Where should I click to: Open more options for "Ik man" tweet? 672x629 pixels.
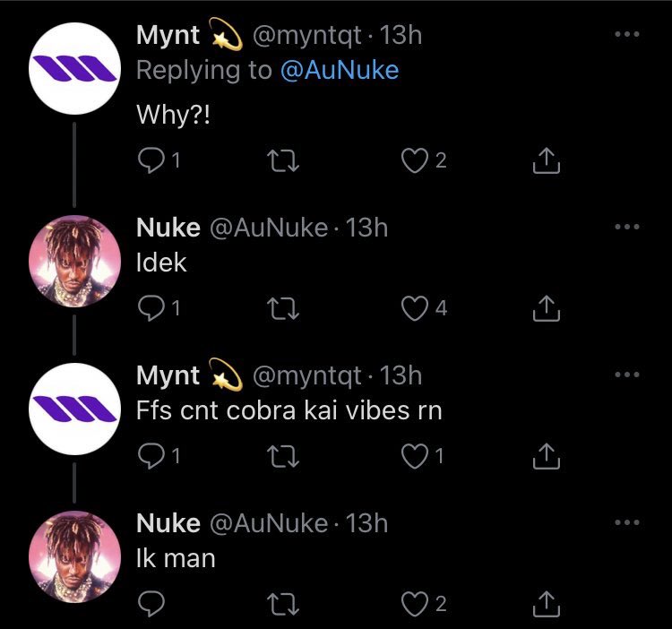point(627,522)
